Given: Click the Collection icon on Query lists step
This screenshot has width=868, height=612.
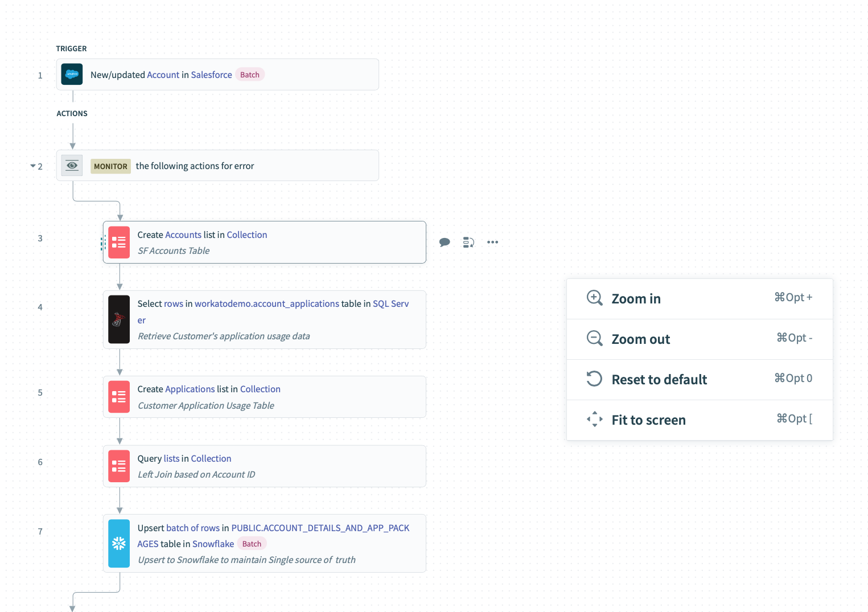Looking at the screenshot, I should click(119, 466).
